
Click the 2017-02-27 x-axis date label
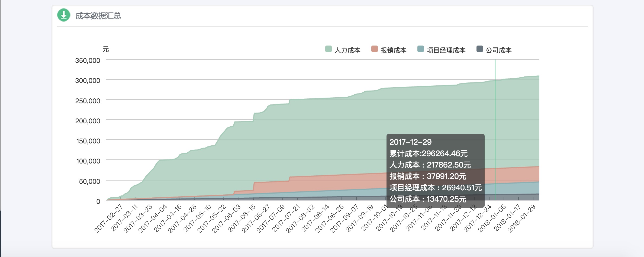coord(109,219)
